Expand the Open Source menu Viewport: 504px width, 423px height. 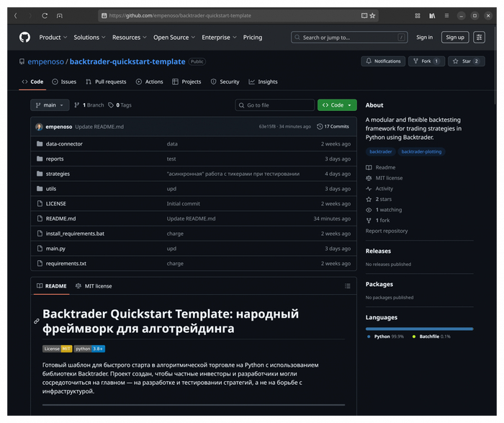pyautogui.click(x=174, y=37)
